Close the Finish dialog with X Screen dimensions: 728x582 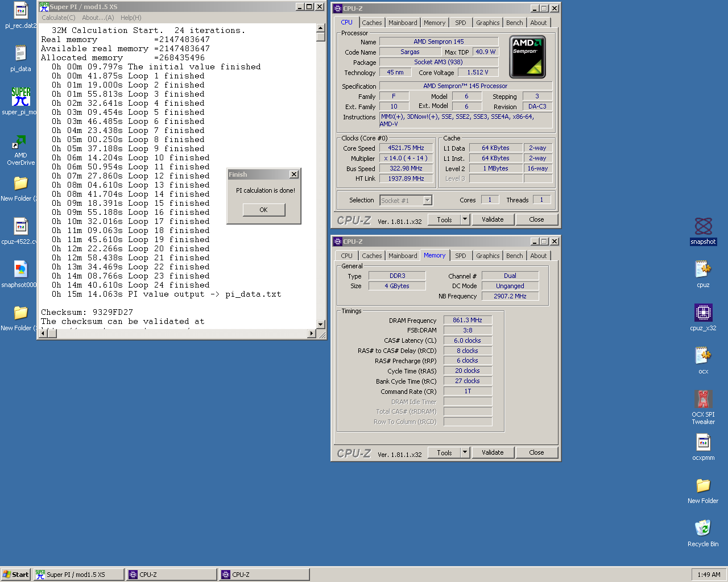point(293,174)
